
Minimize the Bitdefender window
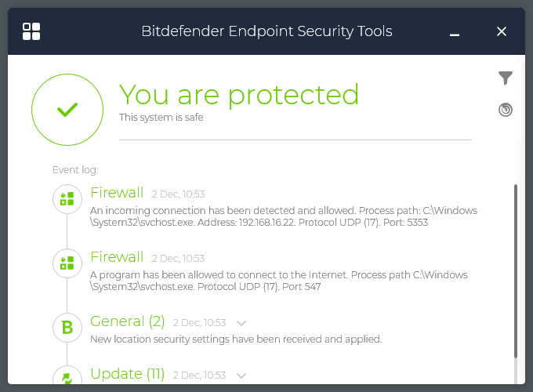coord(455,32)
